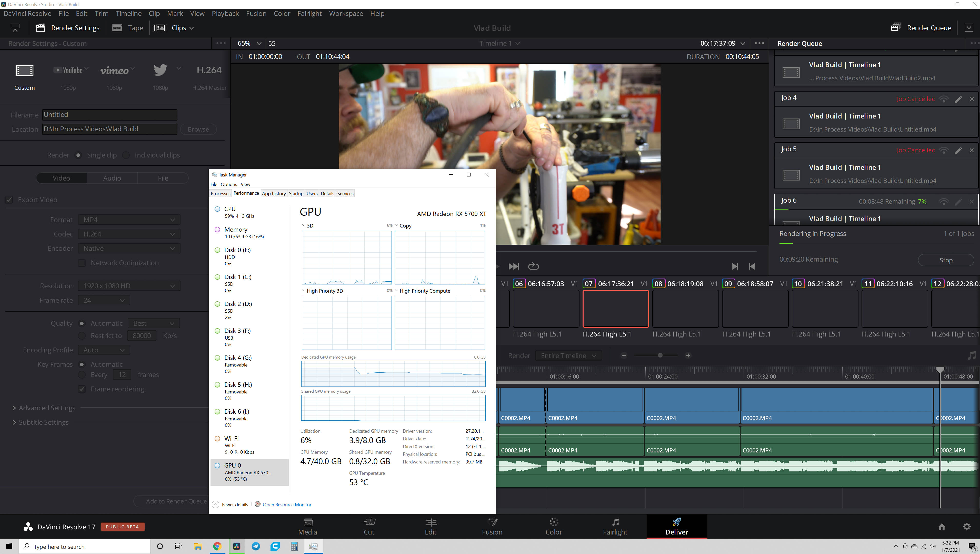This screenshot has height=554, width=980.
Task: Select Every N frames key frame option
Action: tap(82, 375)
